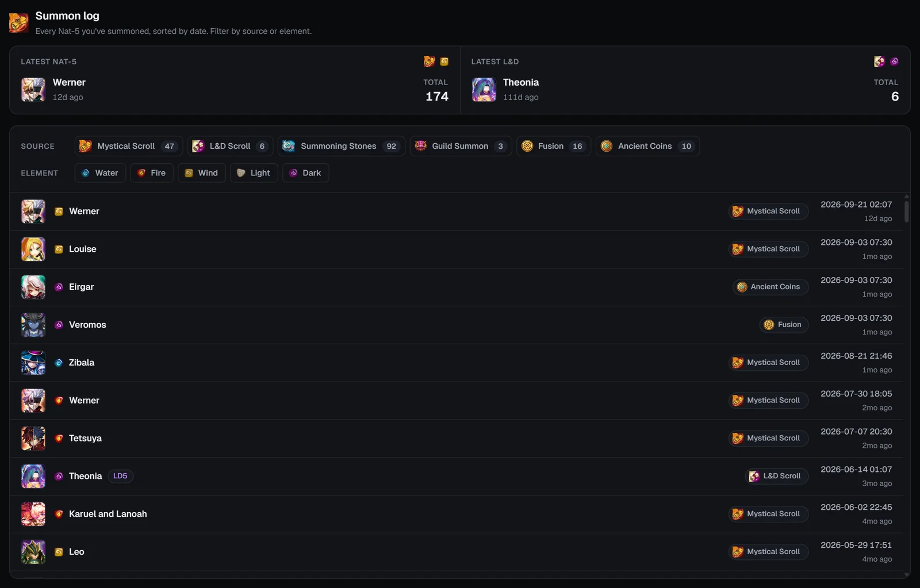
Task: Click Mystical Scroll tag in Louise row
Action: tap(768, 249)
